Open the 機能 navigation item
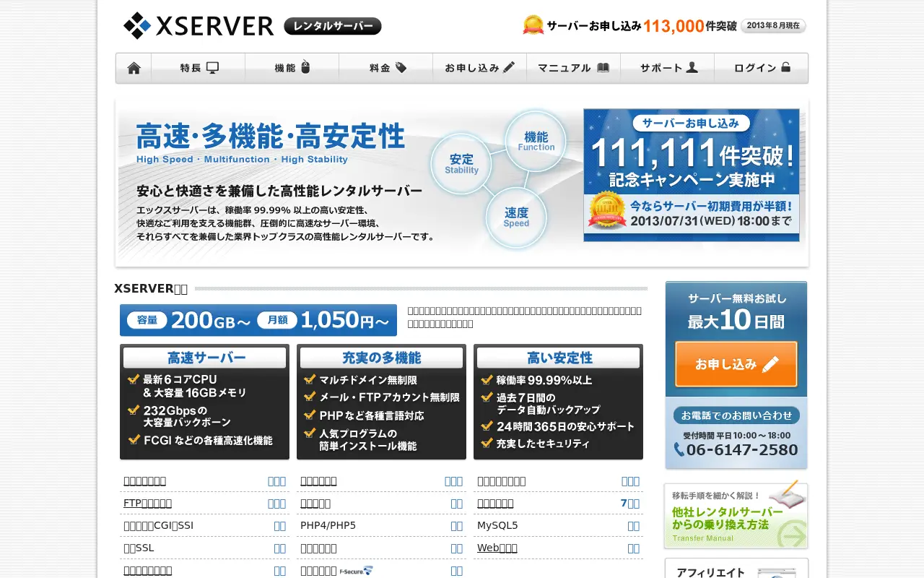The image size is (924, 578). point(292,68)
